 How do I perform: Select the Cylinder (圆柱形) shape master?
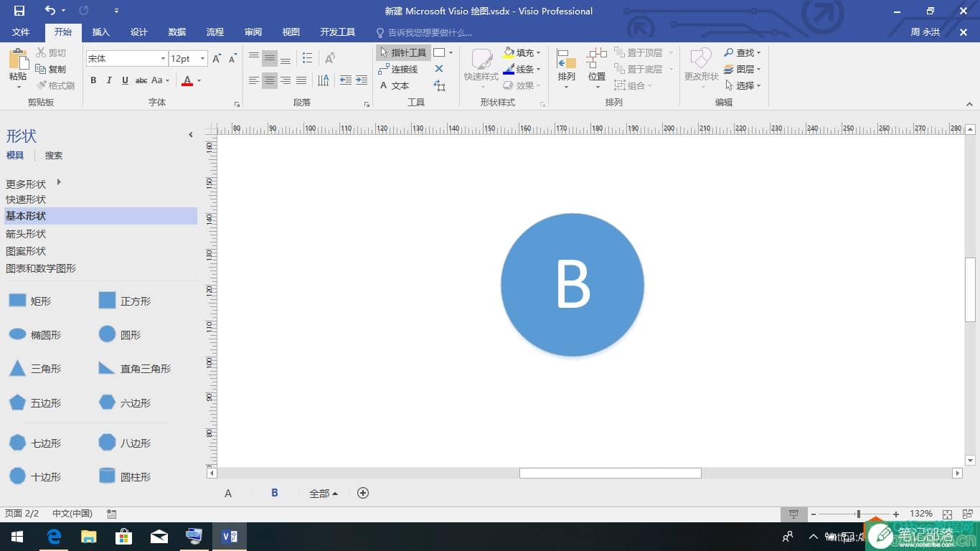tap(125, 476)
